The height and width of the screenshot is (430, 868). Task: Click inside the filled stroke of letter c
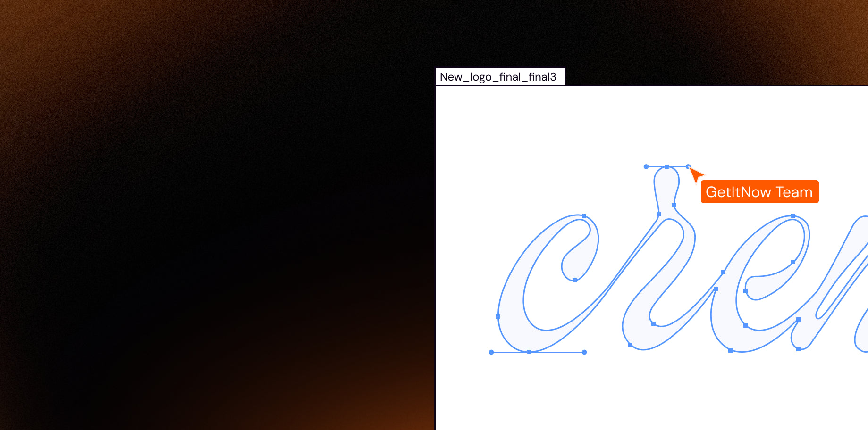coord(511,321)
